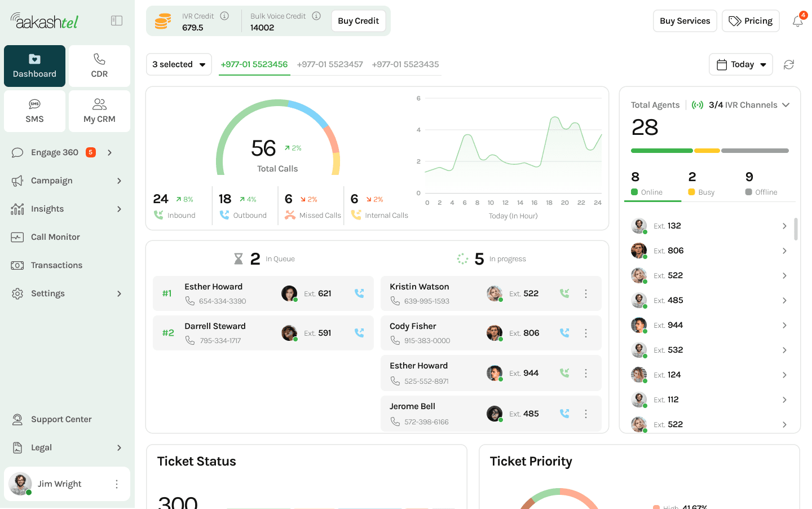Click phone number 654-334-3390
This screenshot has width=812, height=509.
(x=222, y=301)
